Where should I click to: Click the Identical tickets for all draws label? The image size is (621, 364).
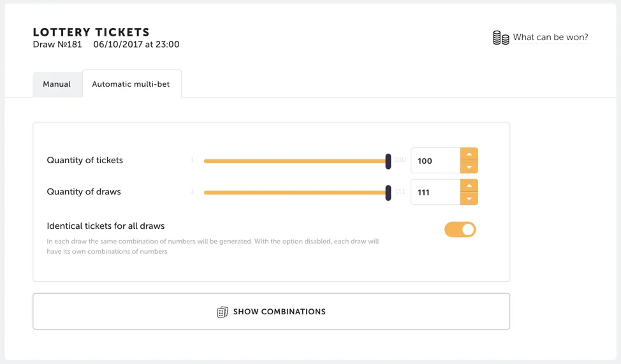click(106, 226)
